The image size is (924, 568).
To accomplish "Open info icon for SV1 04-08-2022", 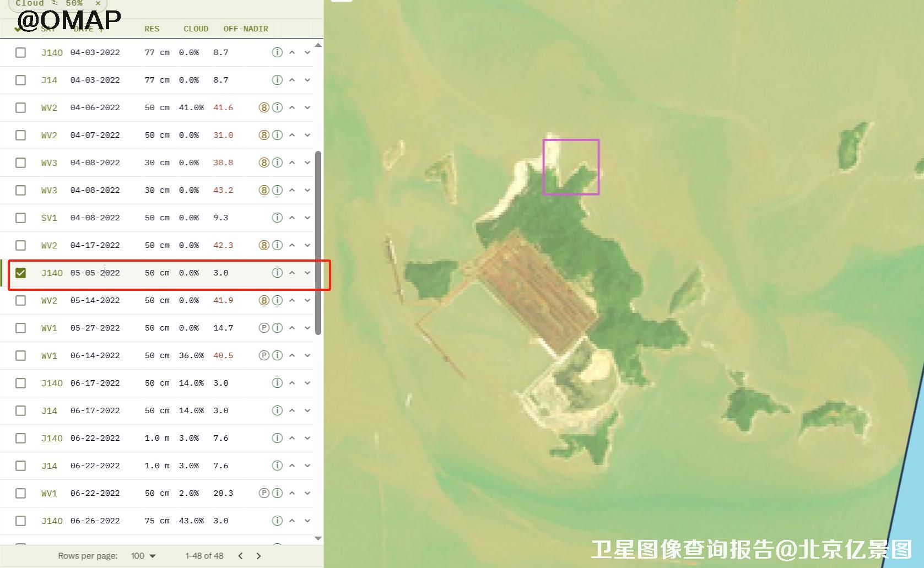I will click(277, 218).
